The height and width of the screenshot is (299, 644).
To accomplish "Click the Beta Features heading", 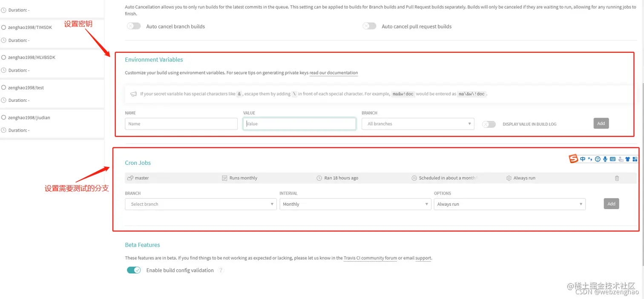I will [x=142, y=245].
